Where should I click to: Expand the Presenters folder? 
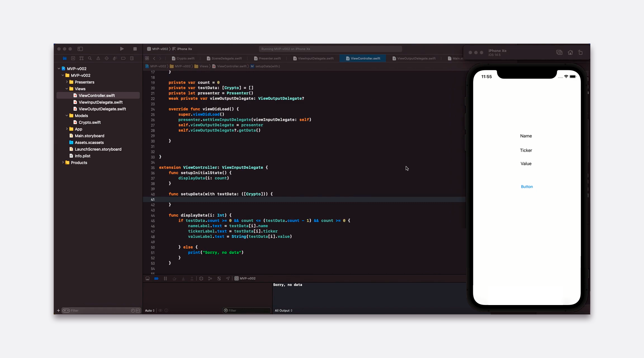67,82
